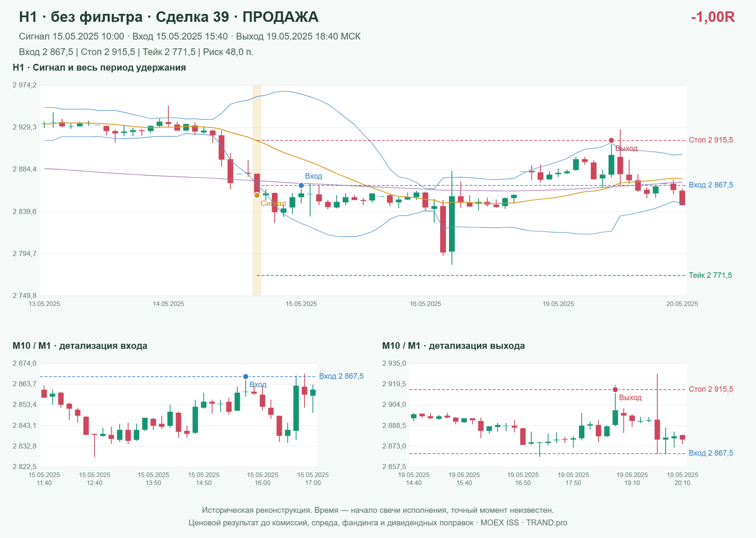Click the 'Сигнал' annotation on H1 chart

point(273,203)
